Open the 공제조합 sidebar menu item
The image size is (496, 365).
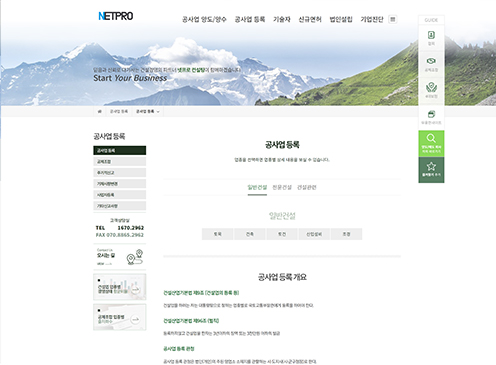[119, 162]
